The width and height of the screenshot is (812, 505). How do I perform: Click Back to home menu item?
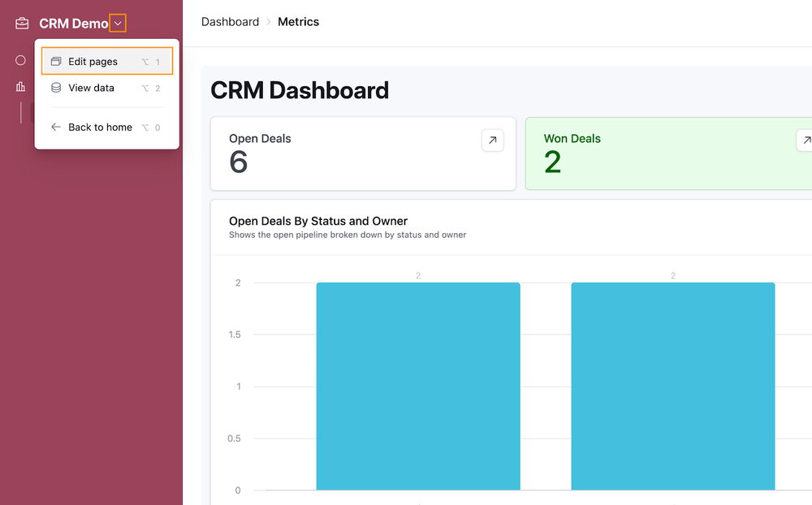click(106, 127)
